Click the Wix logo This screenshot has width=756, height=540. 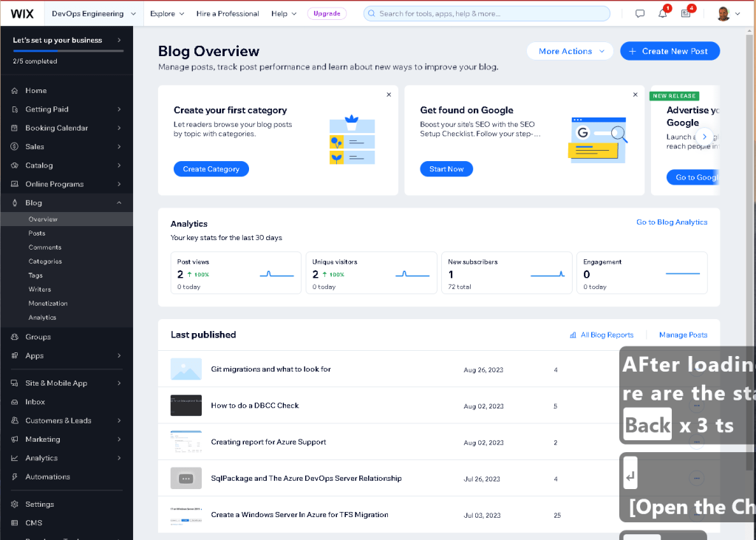point(22,13)
